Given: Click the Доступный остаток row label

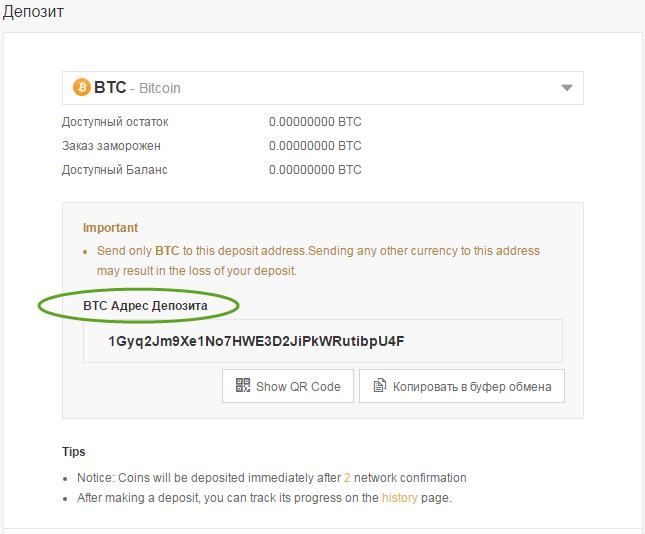Looking at the screenshot, I should click(115, 122).
